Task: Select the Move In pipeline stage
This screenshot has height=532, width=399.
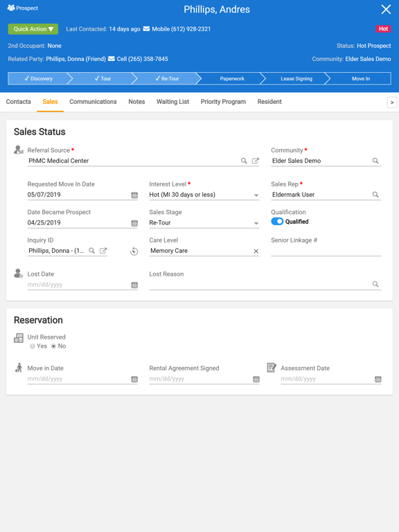Action: [x=361, y=78]
